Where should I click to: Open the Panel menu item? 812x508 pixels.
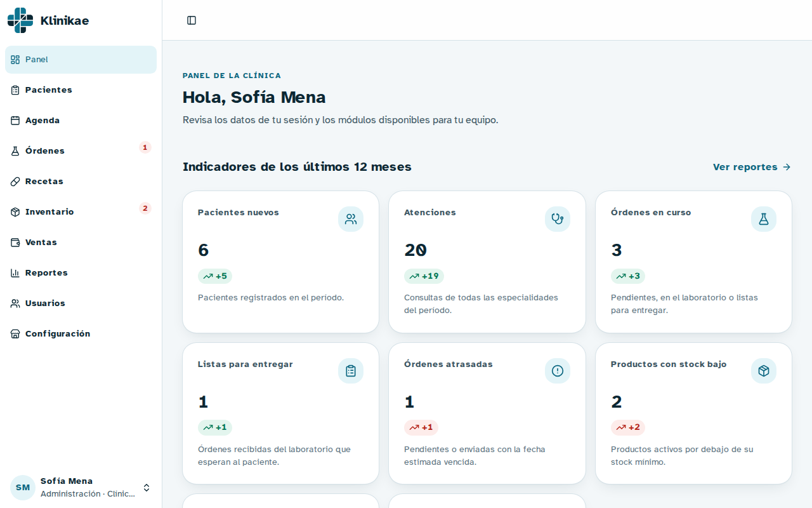pyautogui.click(x=81, y=60)
